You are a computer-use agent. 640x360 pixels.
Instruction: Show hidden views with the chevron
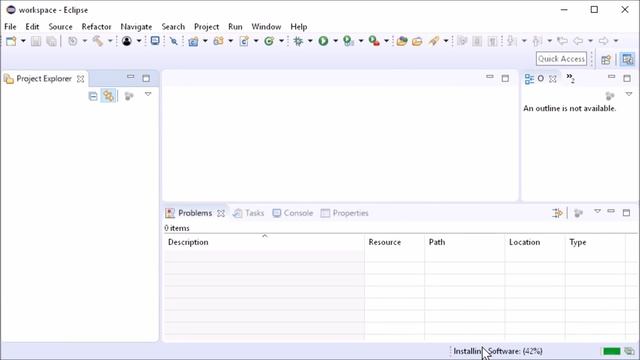coord(570,78)
